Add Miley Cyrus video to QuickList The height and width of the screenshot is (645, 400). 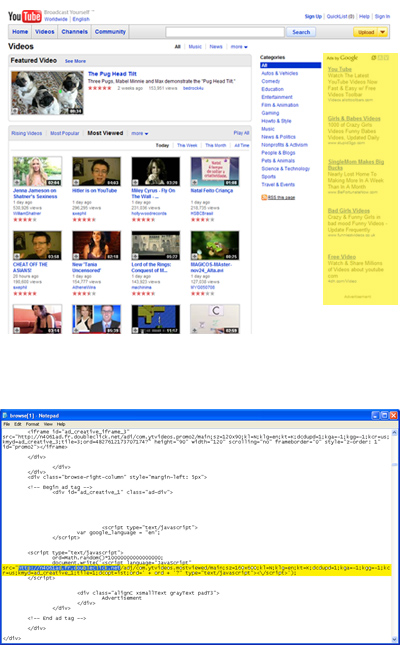(x=135, y=182)
